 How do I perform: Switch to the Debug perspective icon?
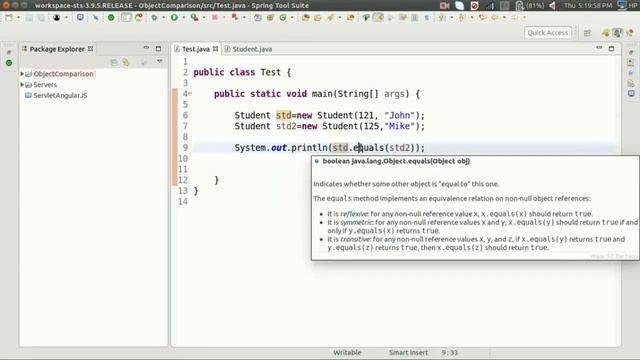coord(630,33)
